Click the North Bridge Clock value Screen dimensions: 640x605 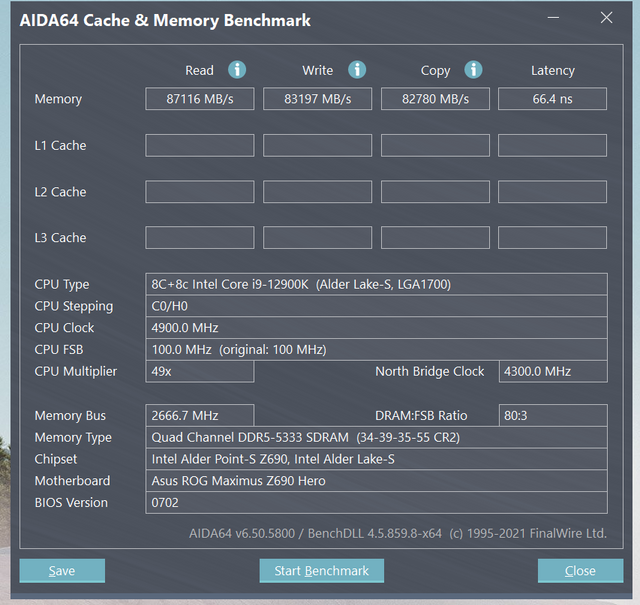(x=552, y=372)
